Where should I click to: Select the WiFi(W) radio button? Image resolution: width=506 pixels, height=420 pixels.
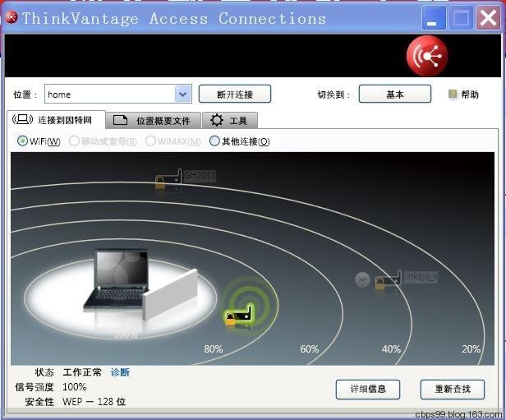(x=22, y=141)
